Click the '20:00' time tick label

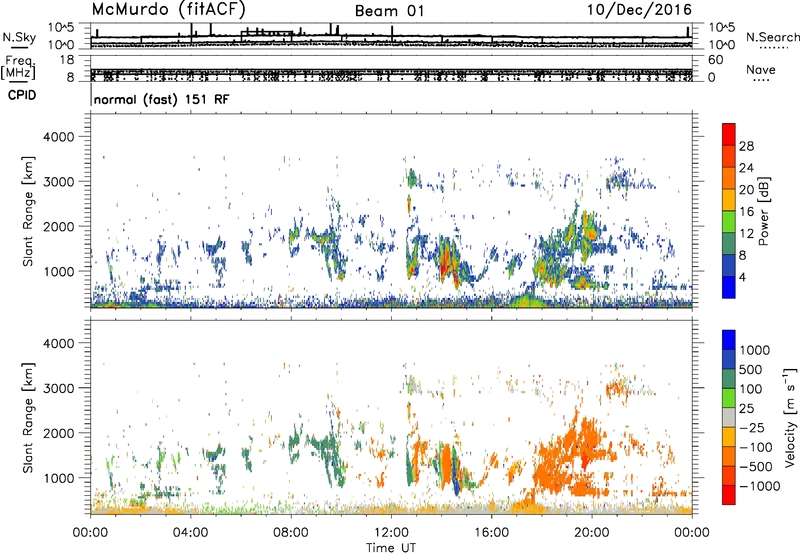pyautogui.click(x=592, y=533)
